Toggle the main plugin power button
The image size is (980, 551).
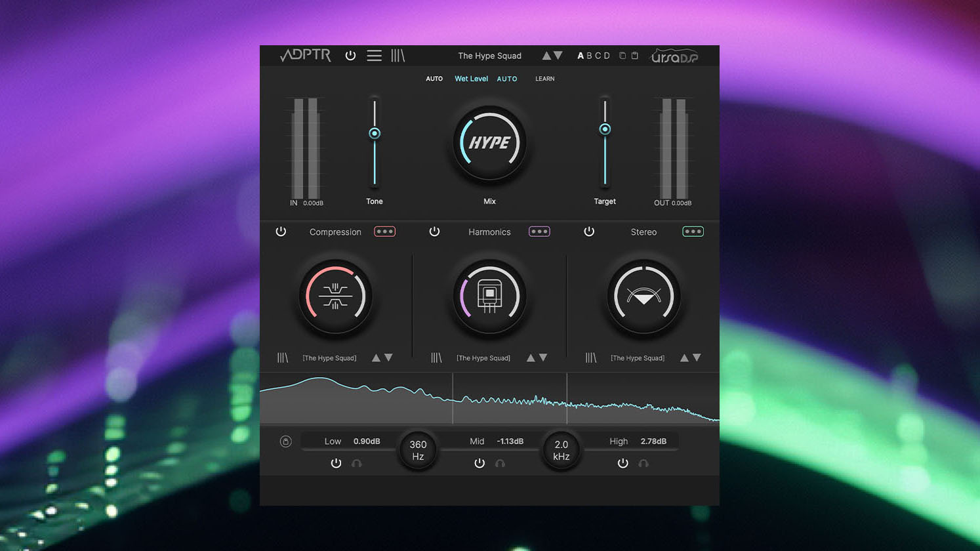(350, 56)
